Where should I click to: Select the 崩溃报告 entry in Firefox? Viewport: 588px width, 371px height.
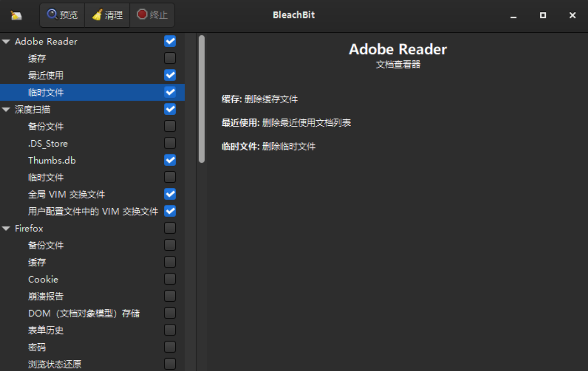[x=46, y=296]
